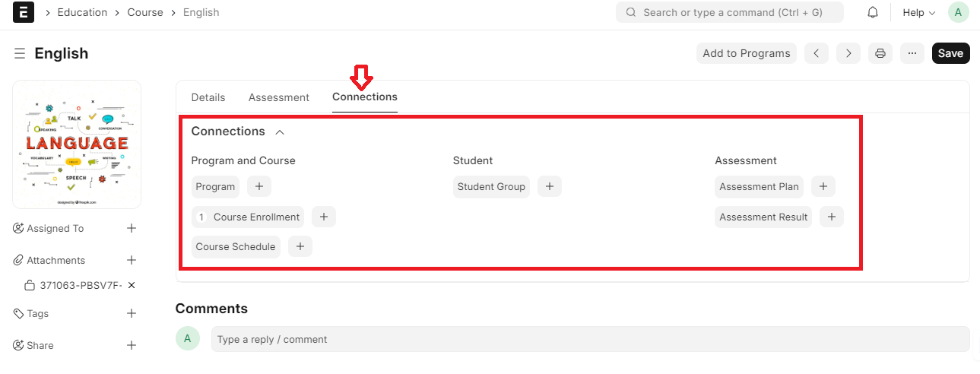Click the notification bell icon
Viewport: 980px width, 374px height.
873,13
